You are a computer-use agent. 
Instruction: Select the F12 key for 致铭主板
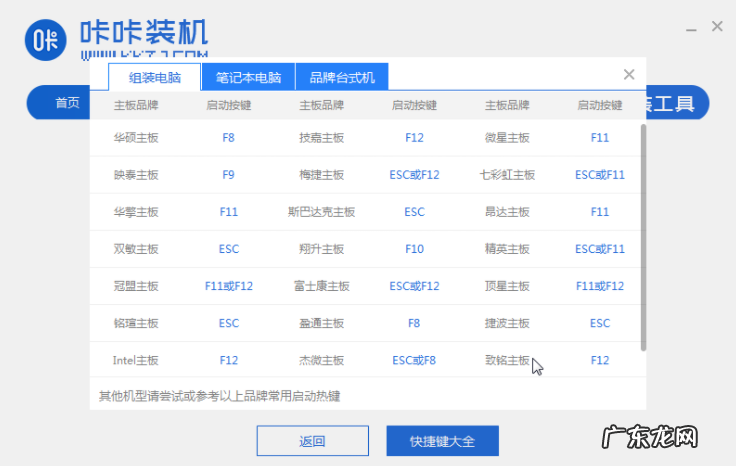point(600,360)
